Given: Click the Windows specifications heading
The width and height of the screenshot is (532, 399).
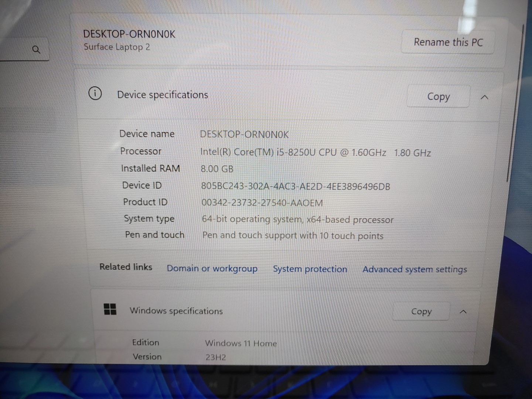Looking at the screenshot, I should coord(176,311).
